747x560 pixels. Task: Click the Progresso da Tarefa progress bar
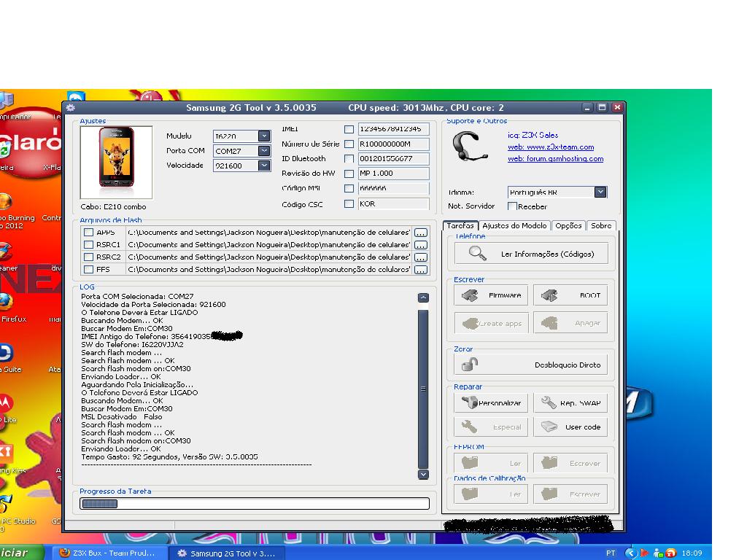click(x=255, y=503)
